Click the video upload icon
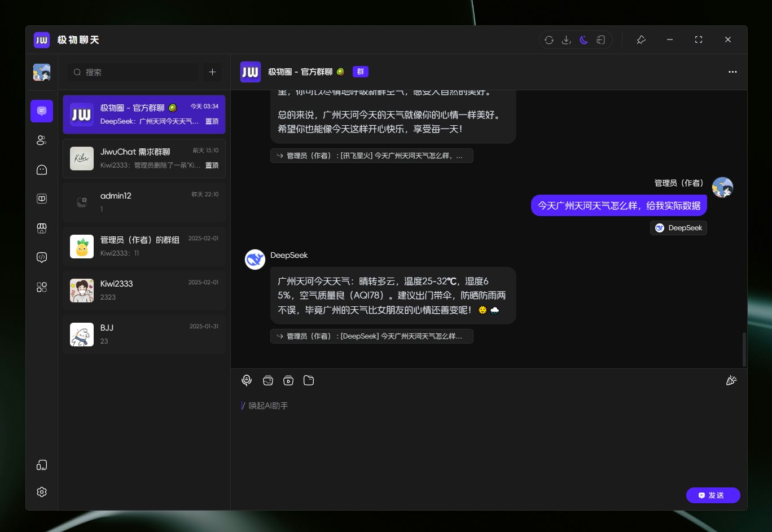The height and width of the screenshot is (532, 772). tap(288, 380)
